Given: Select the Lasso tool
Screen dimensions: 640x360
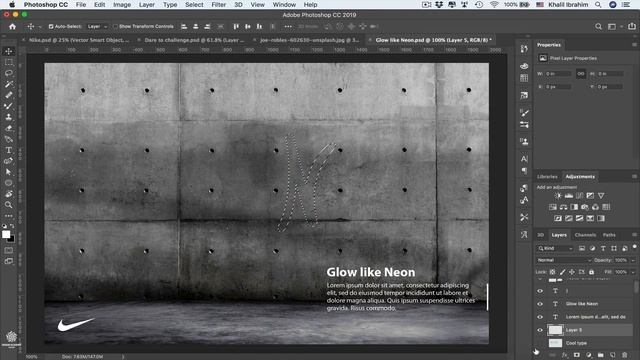Looking at the screenshot, I should [9, 73].
